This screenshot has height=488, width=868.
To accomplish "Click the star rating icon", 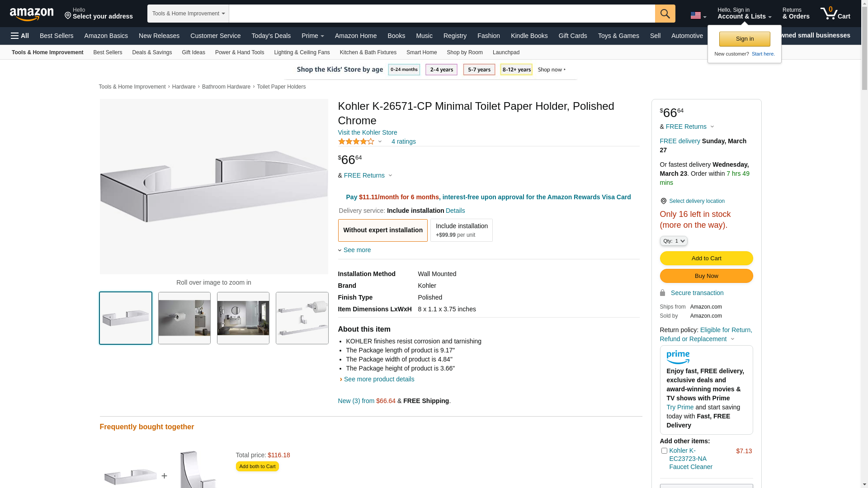I will pos(356,142).
